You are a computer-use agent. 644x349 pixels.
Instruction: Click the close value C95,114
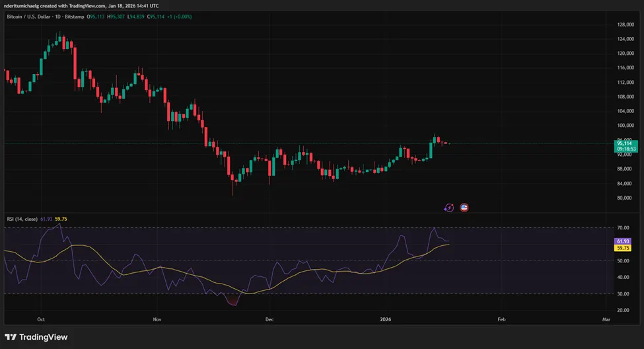click(x=156, y=17)
